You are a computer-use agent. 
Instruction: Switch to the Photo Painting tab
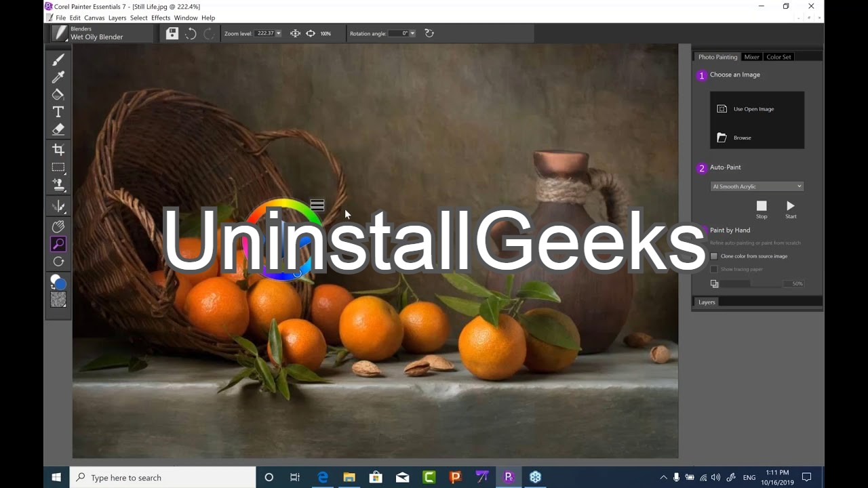(x=717, y=57)
